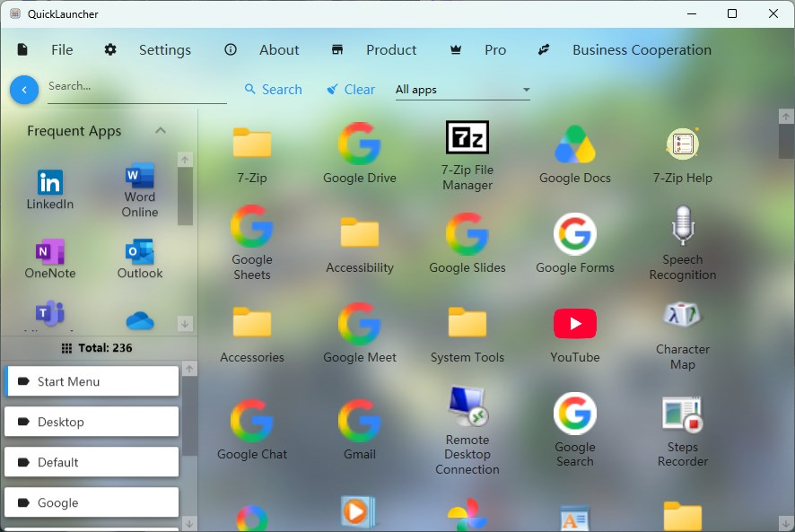This screenshot has height=532, width=795.
Task: Click the Clear button
Action: (x=351, y=90)
